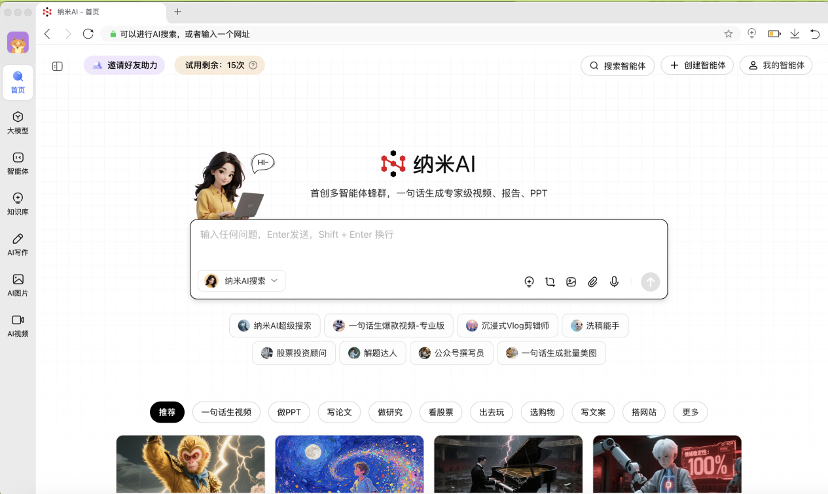The image size is (828, 494).
Task: Bookmark page with star icon
Action: pyautogui.click(x=728, y=34)
